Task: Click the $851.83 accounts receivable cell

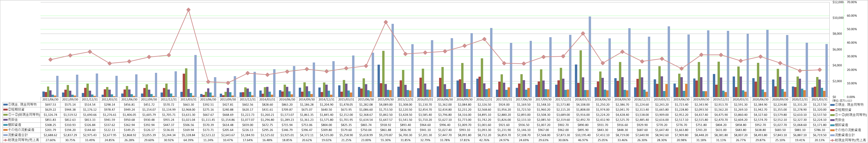Action: 50,120
